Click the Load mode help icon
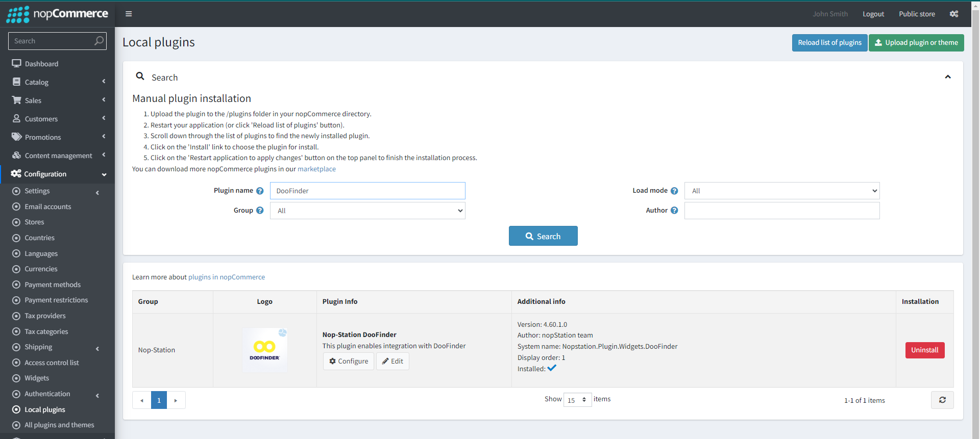This screenshot has height=439, width=980. click(x=674, y=191)
